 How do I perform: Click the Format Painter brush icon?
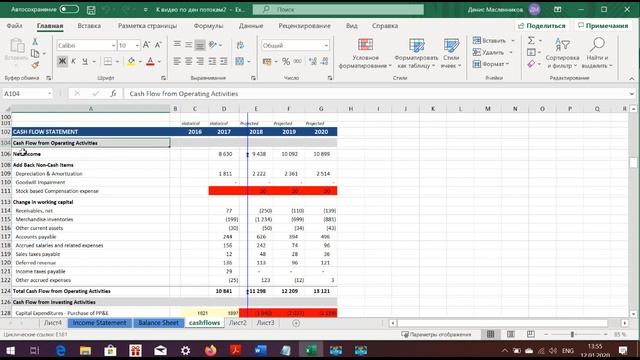click(x=35, y=65)
